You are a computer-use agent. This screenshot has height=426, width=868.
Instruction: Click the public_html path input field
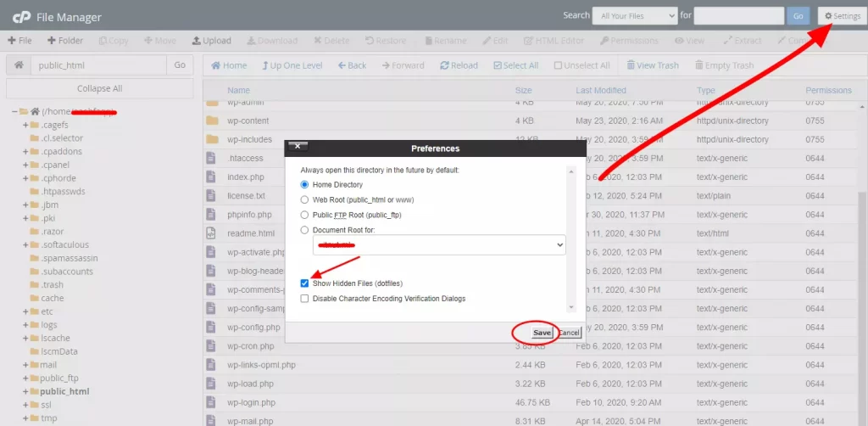click(98, 64)
